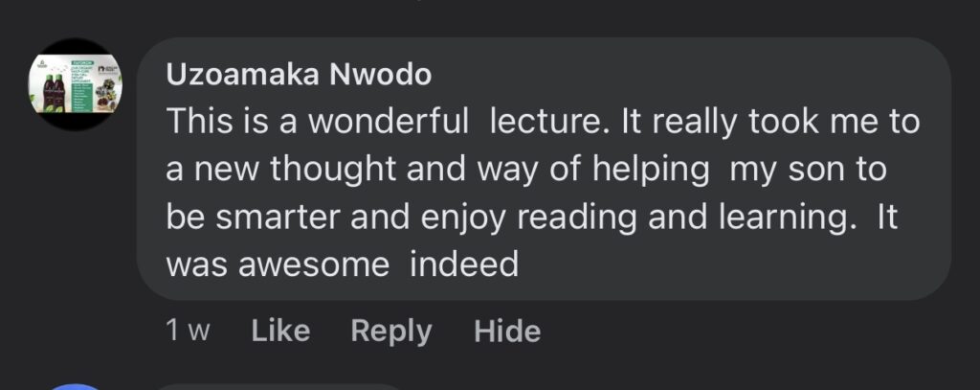Screen dimensions: 980x390
Task: Like Uzoamaka Nwodo's comment
Action: 279,332
